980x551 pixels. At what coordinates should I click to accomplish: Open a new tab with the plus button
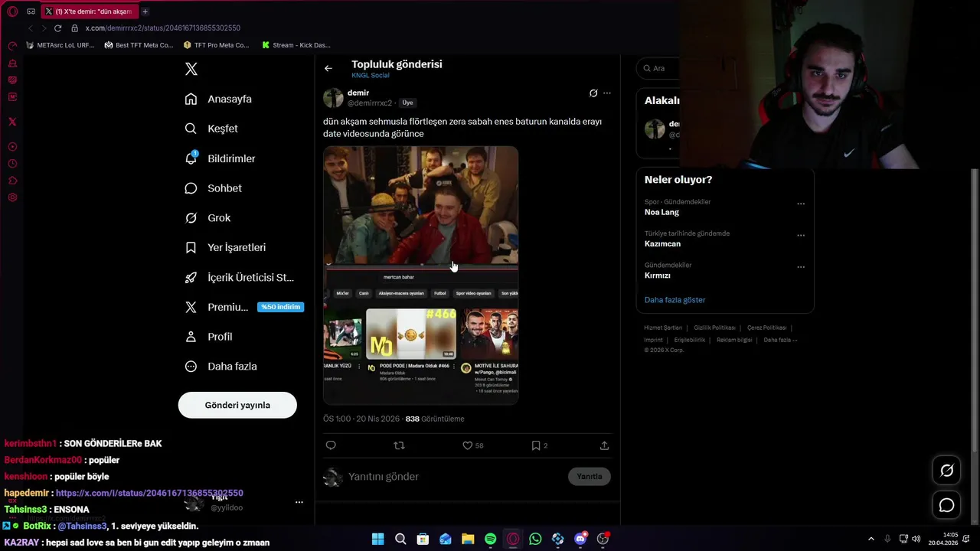click(x=145, y=11)
